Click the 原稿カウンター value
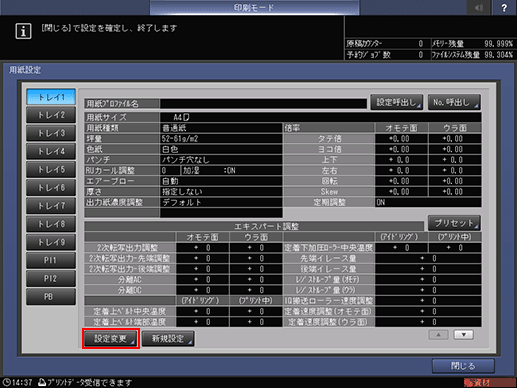 point(420,44)
